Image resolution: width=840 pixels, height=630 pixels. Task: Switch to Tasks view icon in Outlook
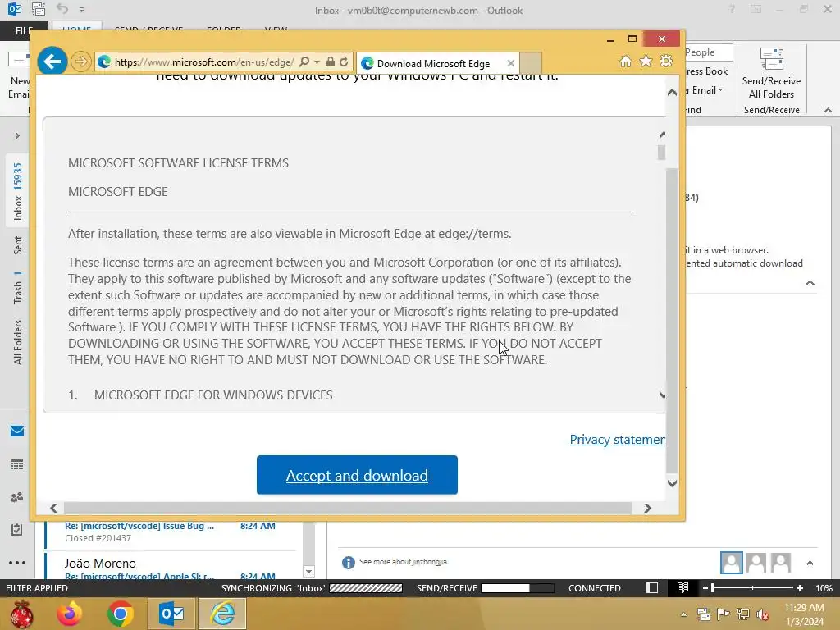tap(17, 530)
